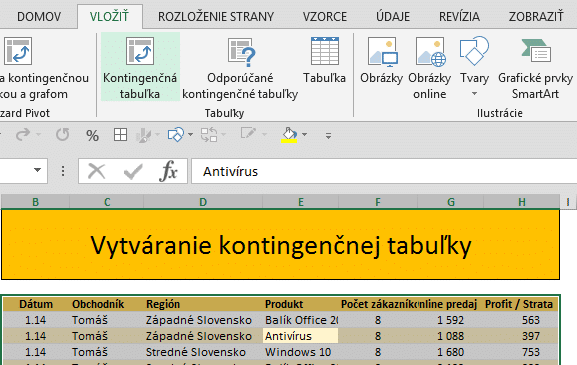577x365 pixels.
Task: Expand the quick toolbar shapes dropdown arrow
Action: tap(190, 135)
